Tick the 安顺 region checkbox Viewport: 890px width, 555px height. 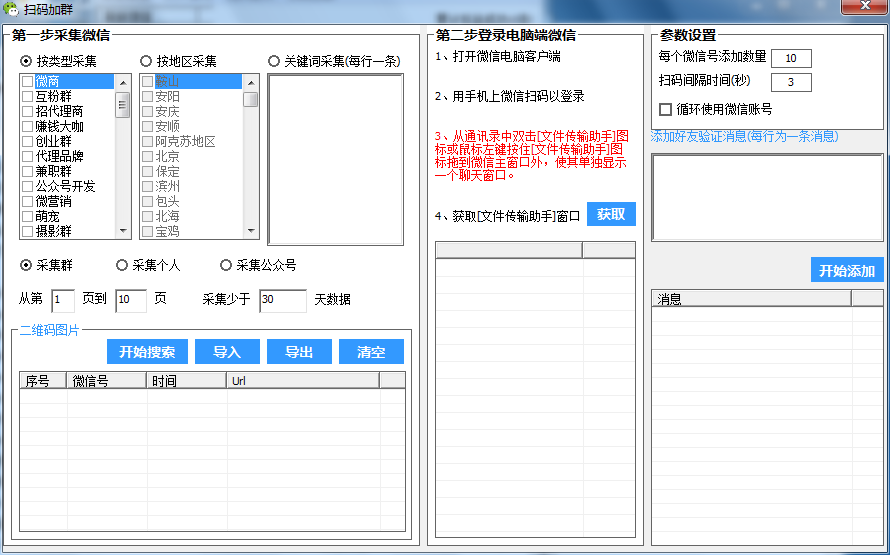(148, 127)
